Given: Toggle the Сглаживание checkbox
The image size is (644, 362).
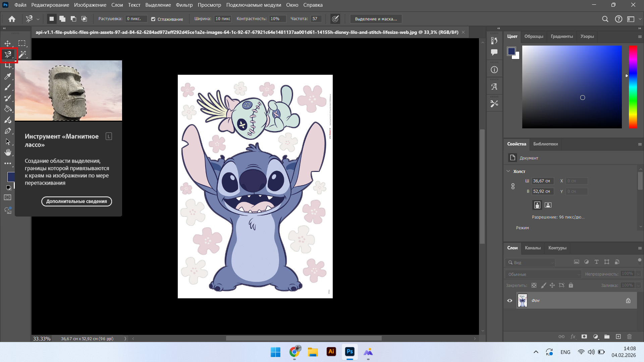Looking at the screenshot, I should tap(153, 19).
